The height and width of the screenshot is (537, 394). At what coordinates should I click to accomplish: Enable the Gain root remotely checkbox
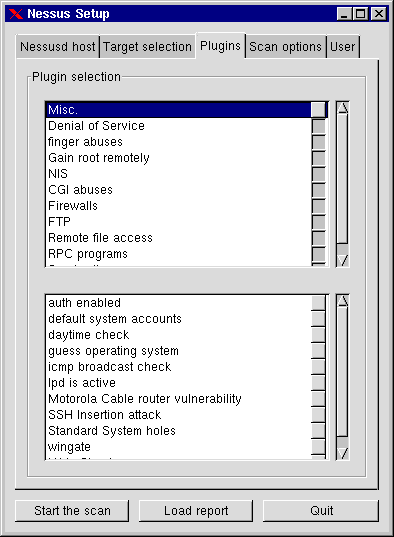click(319, 158)
